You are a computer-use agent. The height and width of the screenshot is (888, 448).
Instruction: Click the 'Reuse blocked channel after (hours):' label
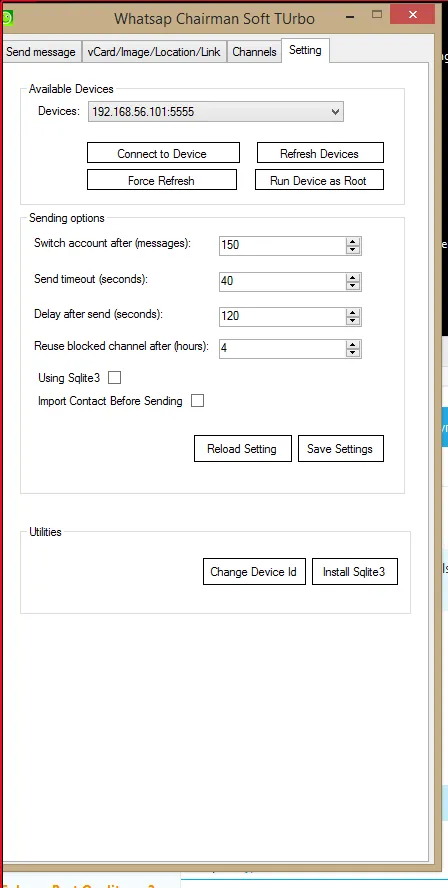coord(121,346)
